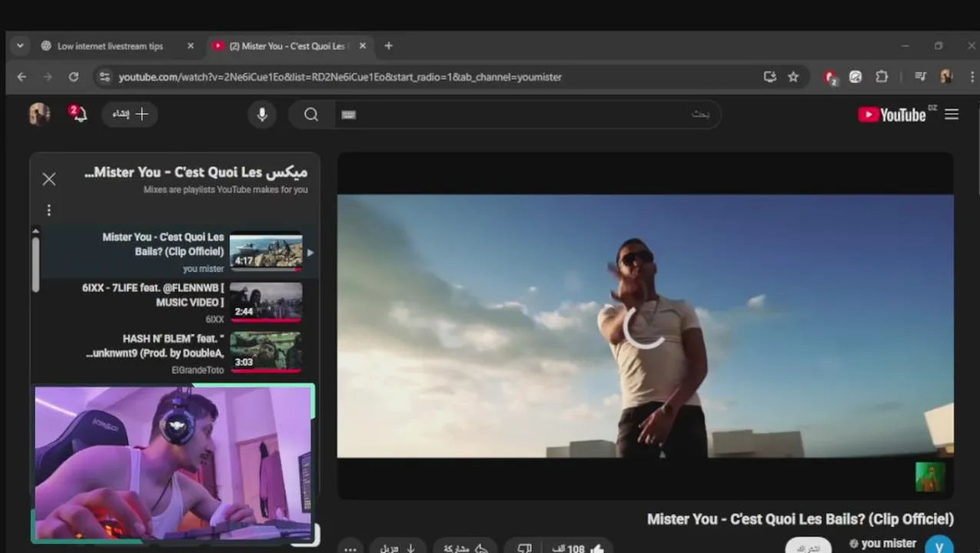Click video title Mister You - C'est Quoi Les Bails?

click(x=800, y=519)
